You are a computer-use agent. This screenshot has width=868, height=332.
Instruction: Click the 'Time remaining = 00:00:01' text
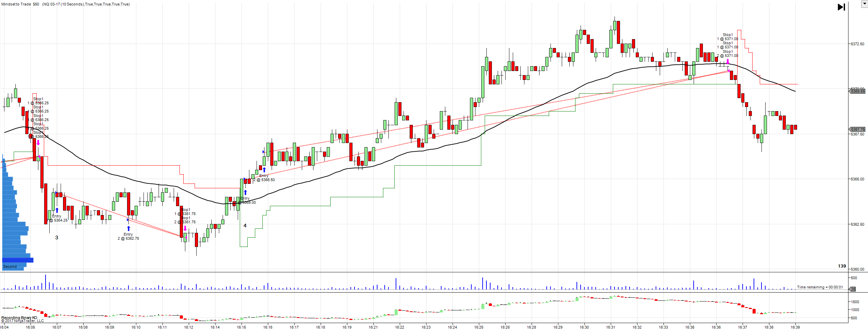(820, 287)
